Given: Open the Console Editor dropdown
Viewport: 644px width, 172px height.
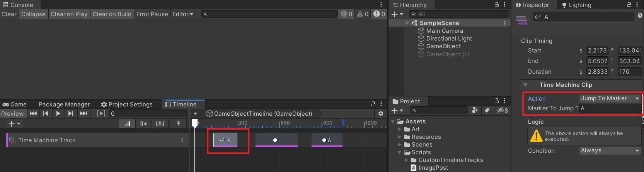Looking at the screenshot, I should (x=183, y=14).
